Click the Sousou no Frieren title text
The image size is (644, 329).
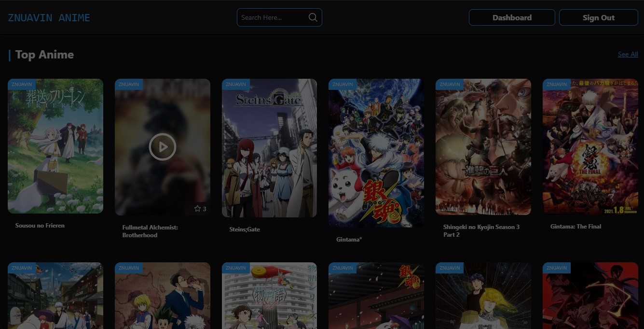[x=40, y=226]
